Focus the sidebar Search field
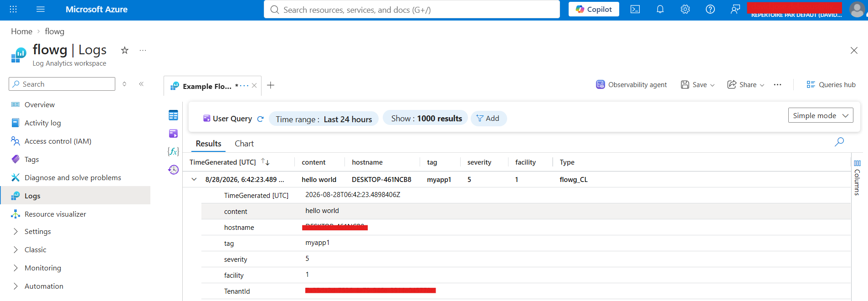Image resolution: width=868 pixels, height=301 pixels. (62, 84)
